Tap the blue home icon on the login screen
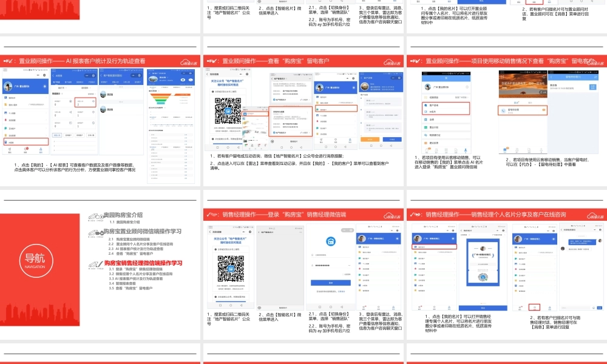Viewport: 607px width, 364px height. [x=331, y=242]
